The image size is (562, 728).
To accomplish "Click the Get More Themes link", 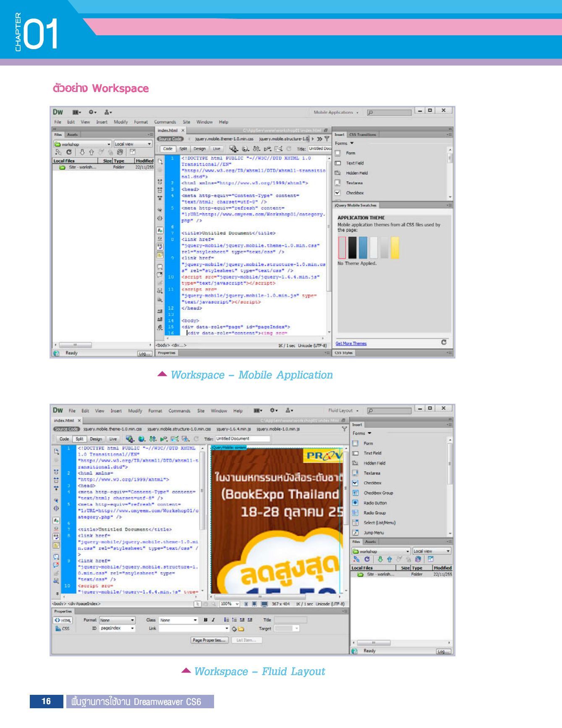I will tap(351, 344).
